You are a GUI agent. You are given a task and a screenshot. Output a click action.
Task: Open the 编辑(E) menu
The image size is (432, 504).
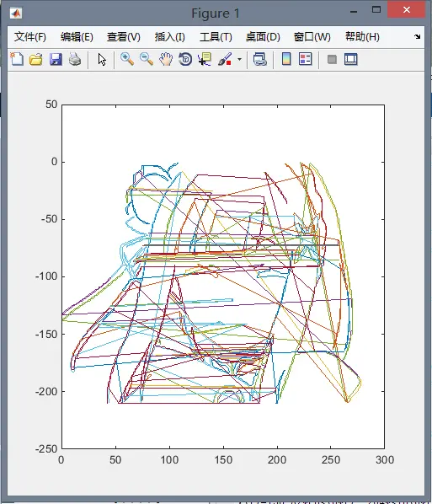(x=77, y=37)
